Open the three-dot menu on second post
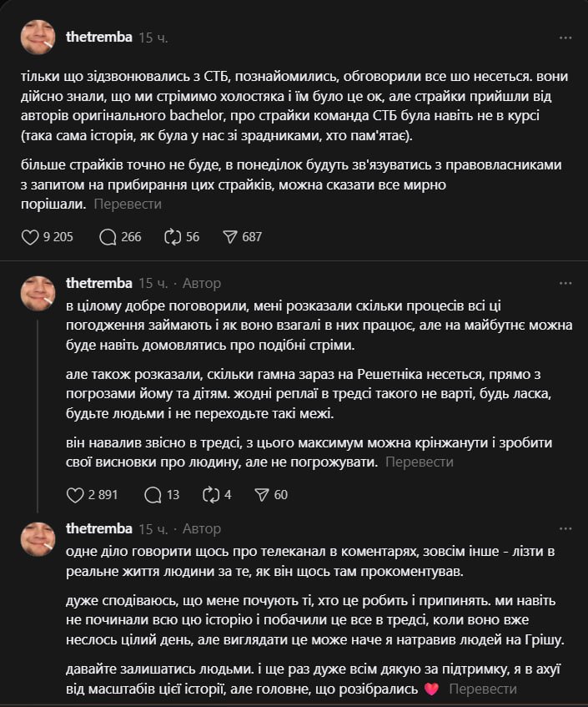588x707 pixels. coord(565,284)
